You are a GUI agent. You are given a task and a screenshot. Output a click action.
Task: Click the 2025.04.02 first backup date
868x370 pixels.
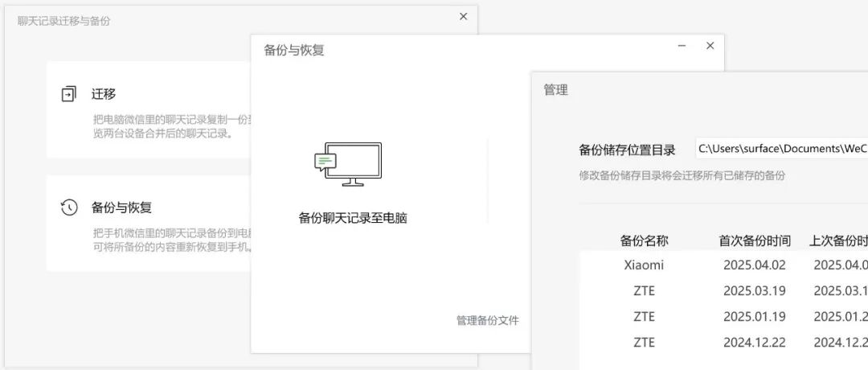click(755, 265)
